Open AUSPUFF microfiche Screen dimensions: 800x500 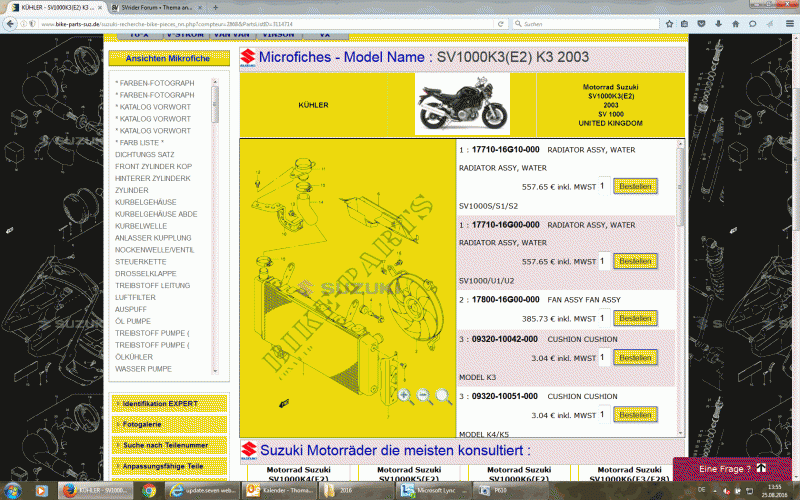tap(131, 309)
